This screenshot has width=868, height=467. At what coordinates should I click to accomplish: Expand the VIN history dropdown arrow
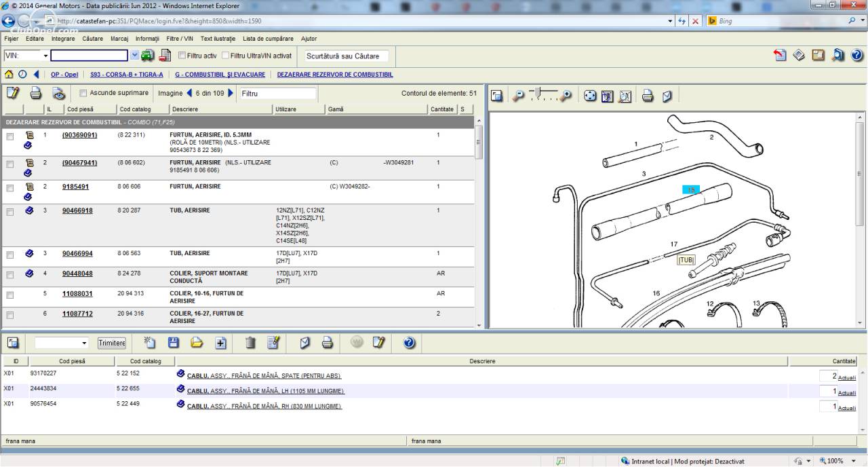coord(134,56)
